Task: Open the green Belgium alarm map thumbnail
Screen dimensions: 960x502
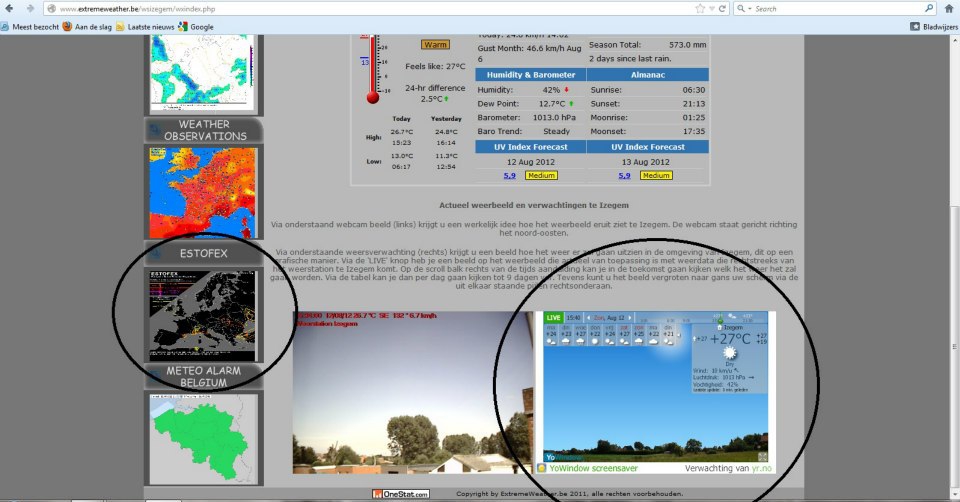Action: tap(203, 438)
